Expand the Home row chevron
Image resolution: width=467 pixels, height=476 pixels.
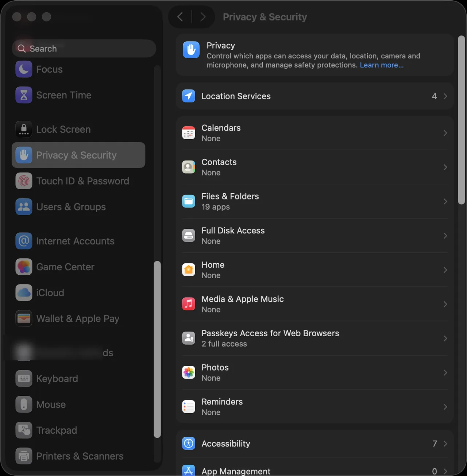pyautogui.click(x=445, y=270)
